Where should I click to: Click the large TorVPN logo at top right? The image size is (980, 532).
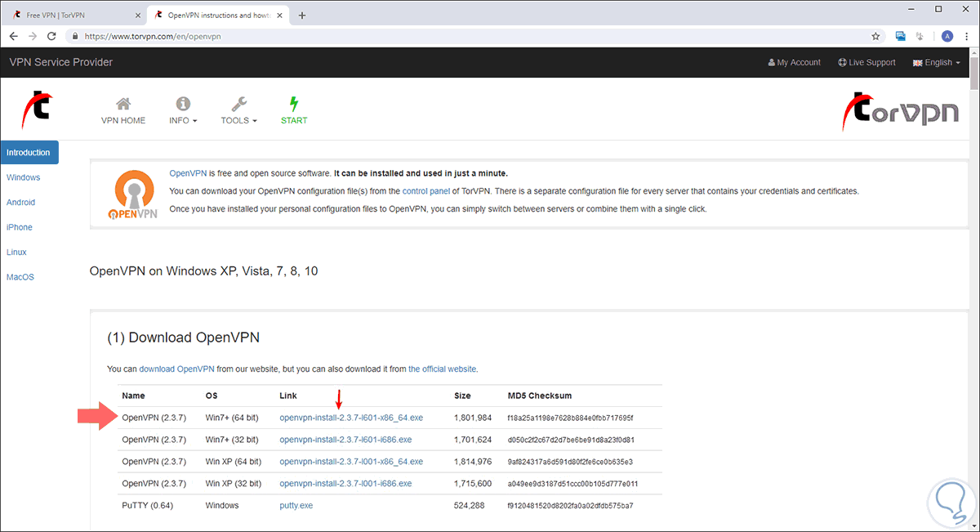pos(900,111)
